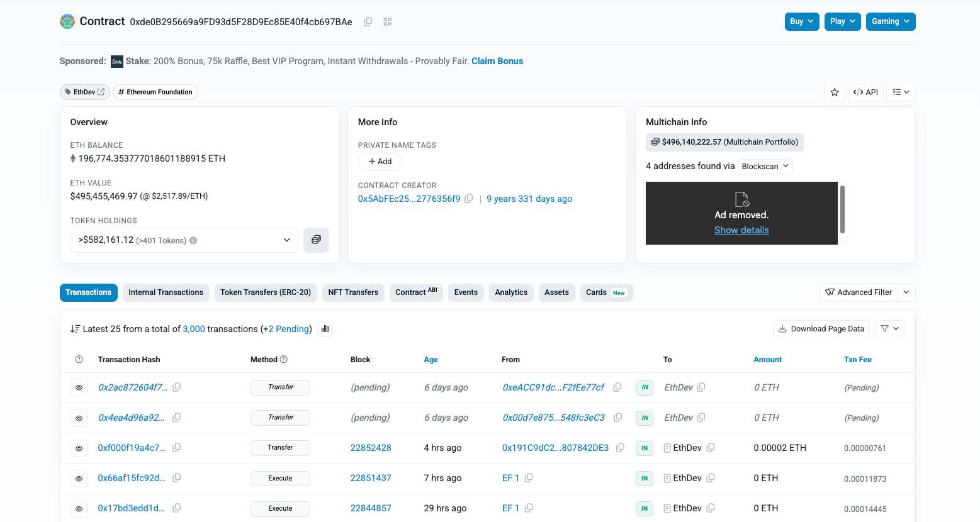Image resolution: width=980 pixels, height=522 pixels.
Task: Open the table filter funnel dropdown
Action: tap(890, 329)
